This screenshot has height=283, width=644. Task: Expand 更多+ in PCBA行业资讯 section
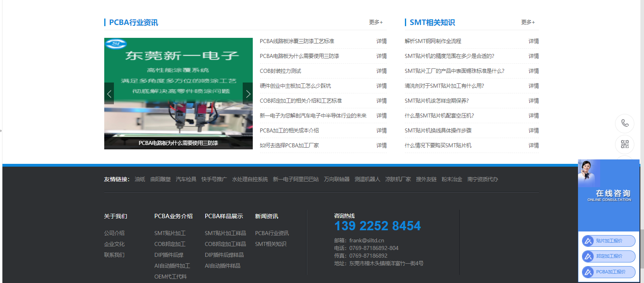(376, 22)
